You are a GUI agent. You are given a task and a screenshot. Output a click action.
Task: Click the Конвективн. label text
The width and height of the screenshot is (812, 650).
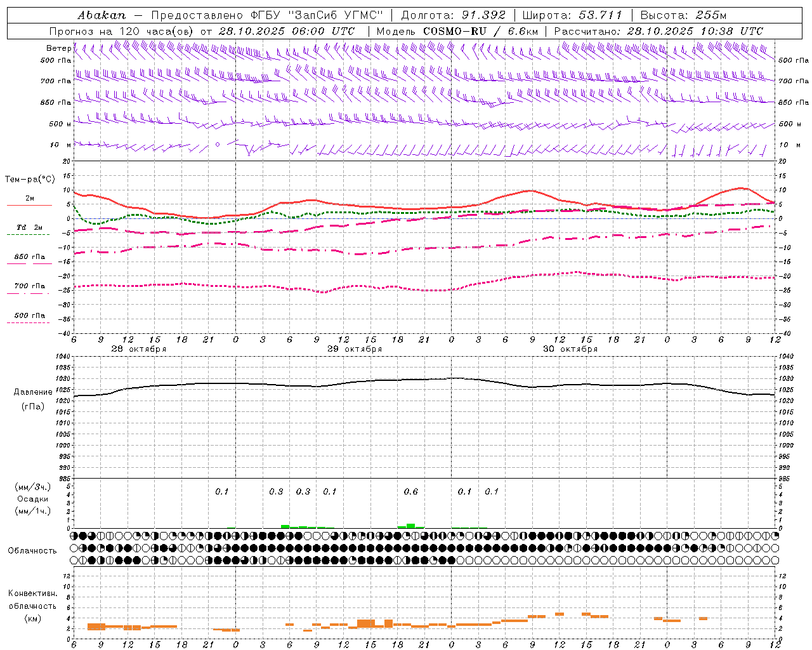[32, 594]
